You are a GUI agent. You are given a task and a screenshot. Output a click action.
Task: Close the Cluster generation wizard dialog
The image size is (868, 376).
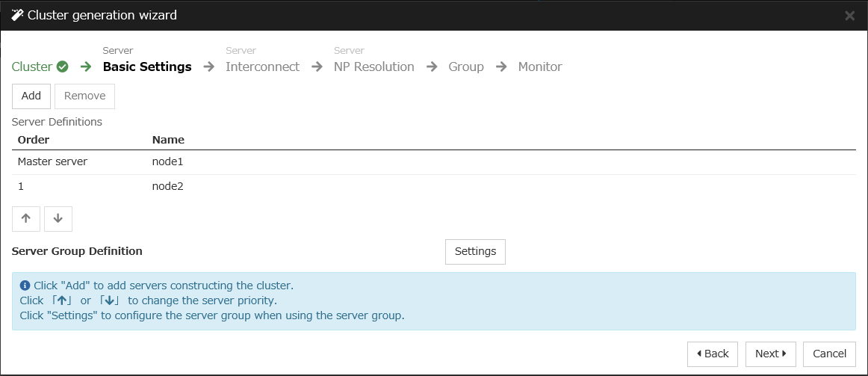click(x=849, y=16)
